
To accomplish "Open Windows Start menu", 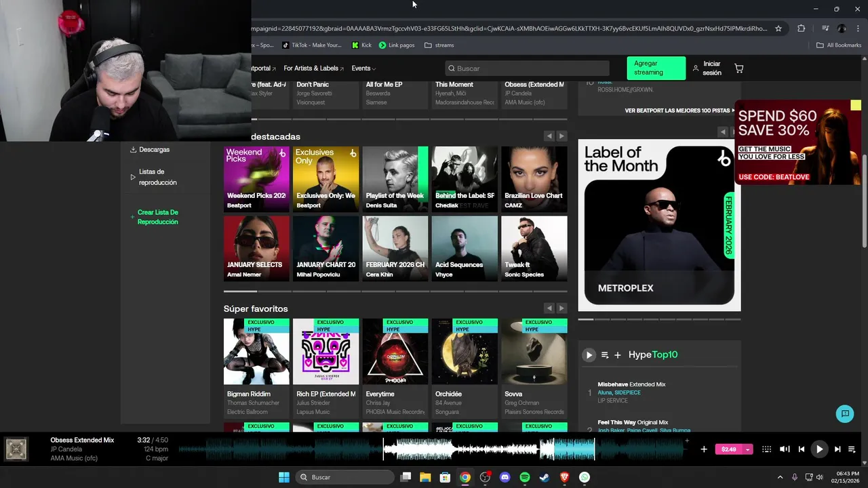I will coord(284,477).
